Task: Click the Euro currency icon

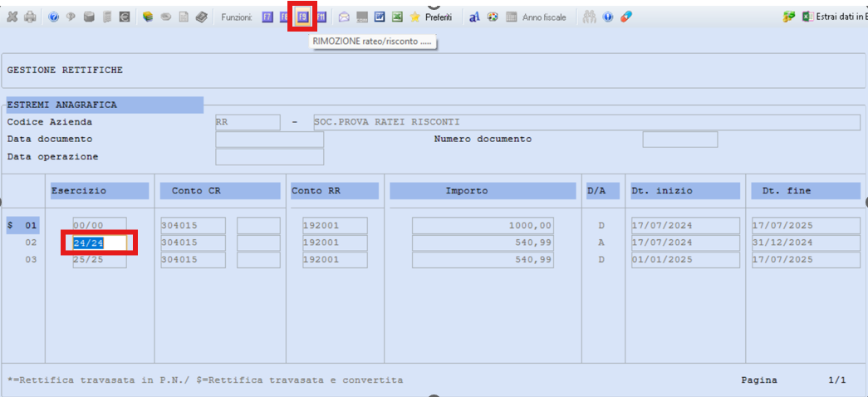Action: (x=125, y=17)
